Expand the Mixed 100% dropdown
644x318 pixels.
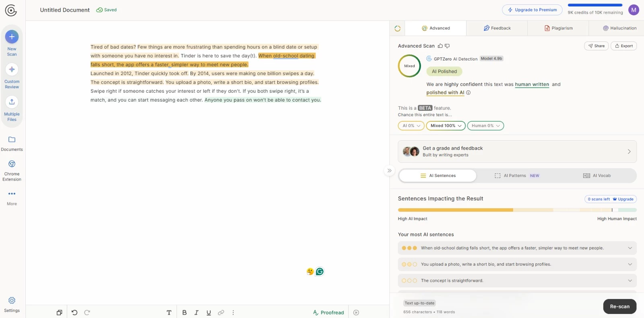click(x=446, y=126)
